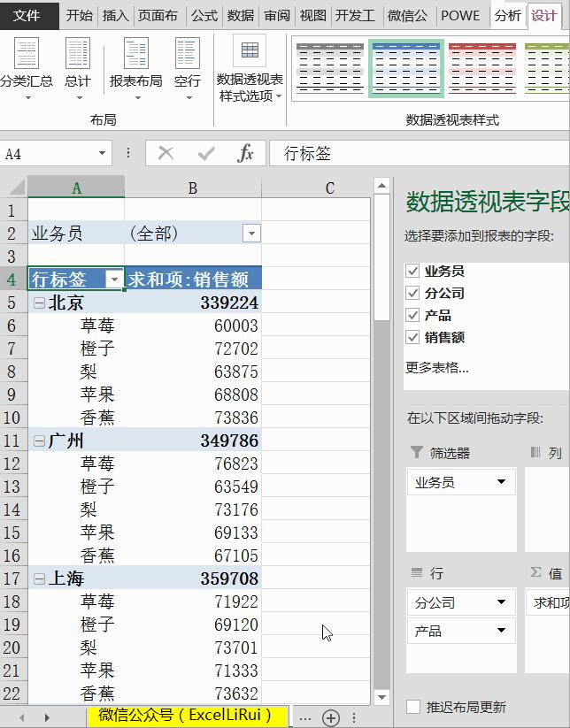Viewport: 570px width, 728px height.
Task: Click the vertical scrollbar thumb
Action: [x=381, y=257]
